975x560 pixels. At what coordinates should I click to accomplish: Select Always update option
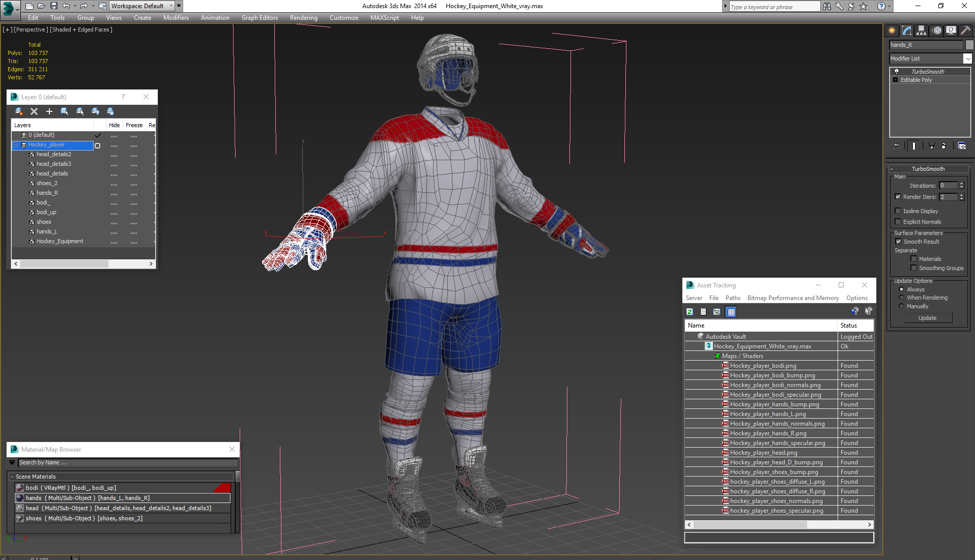(901, 289)
